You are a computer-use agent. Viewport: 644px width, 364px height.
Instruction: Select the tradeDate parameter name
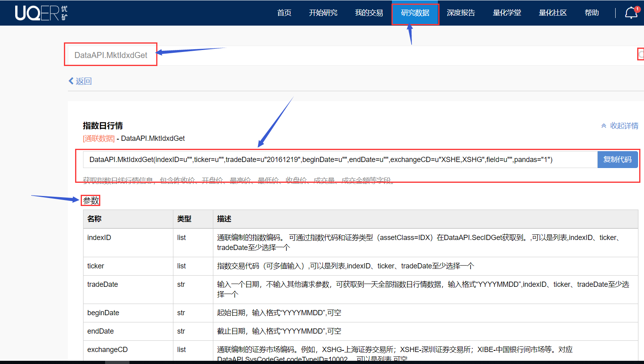(x=103, y=284)
